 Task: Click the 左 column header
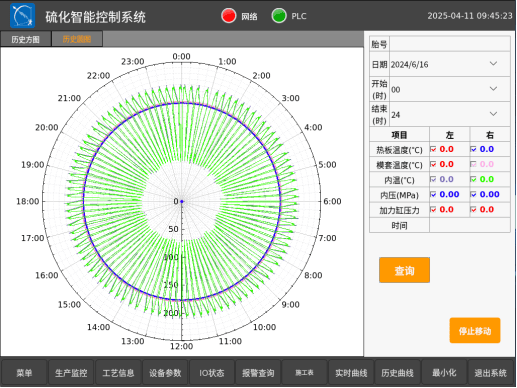[x=450, y=135]
